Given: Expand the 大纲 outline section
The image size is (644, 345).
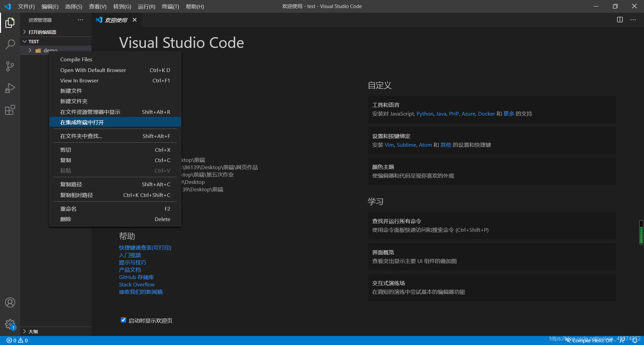Looking at the screenshot, I should click(56, 331).
